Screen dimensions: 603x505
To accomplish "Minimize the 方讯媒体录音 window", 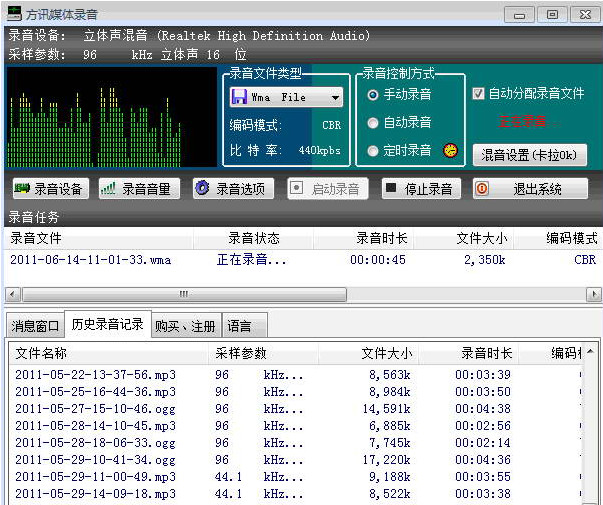I will 519,15.
